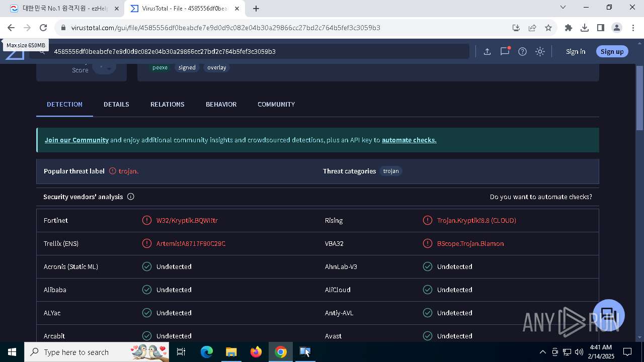Switch to the DETAILS tab

click(x=116, y=104)
